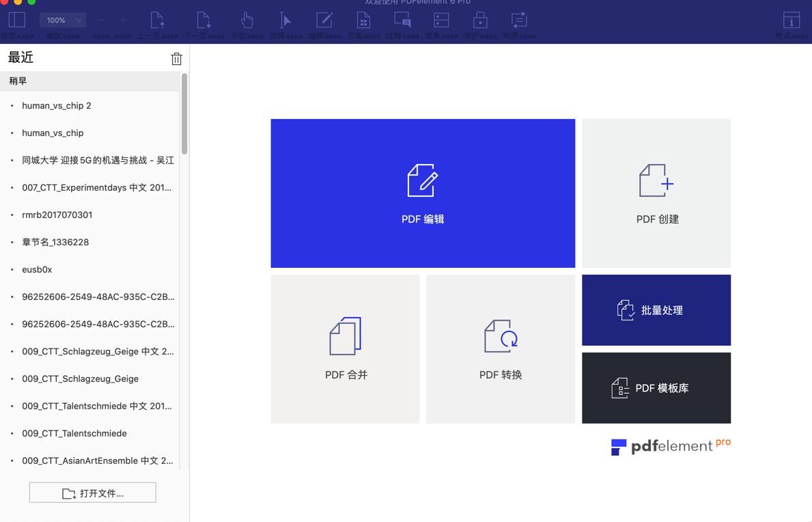This screenshot has height=522, width=812.
Task: Open the 批量处理 batch tile
Action: pos(656,310)
